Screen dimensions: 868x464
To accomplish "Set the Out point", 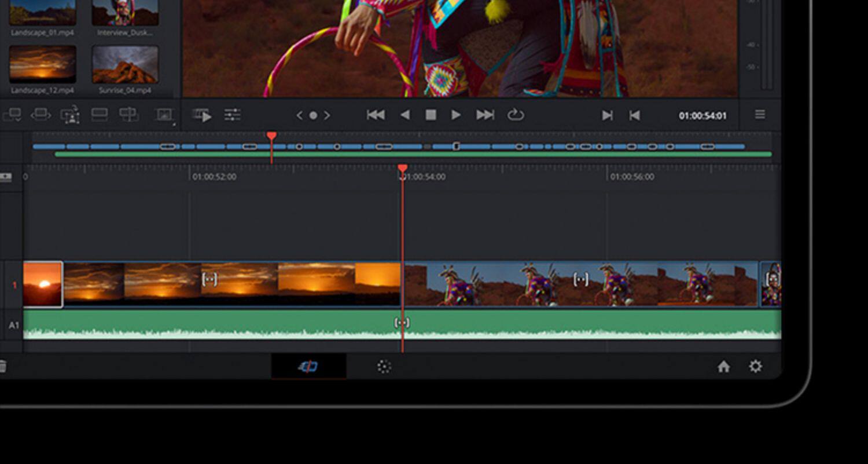I will [635, 115].
